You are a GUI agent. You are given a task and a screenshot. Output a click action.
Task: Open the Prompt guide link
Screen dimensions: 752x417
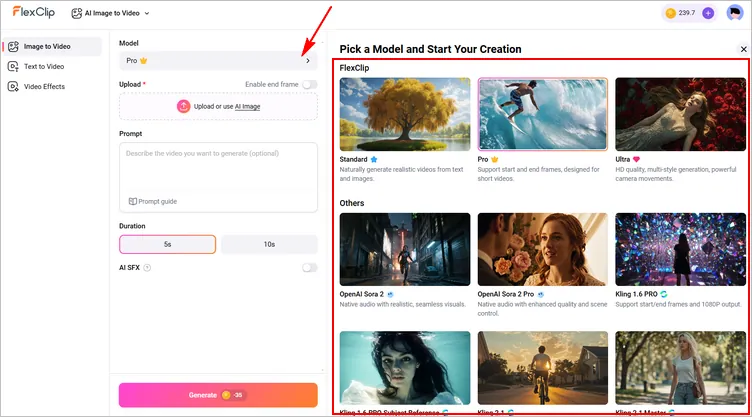(x=153, y=202)
